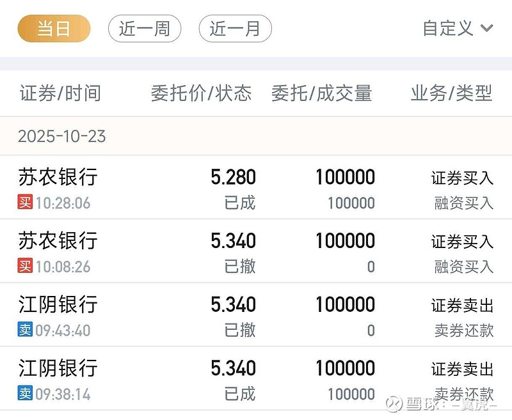Click blue 卖 icon at 09:43:40

(25, 331)
